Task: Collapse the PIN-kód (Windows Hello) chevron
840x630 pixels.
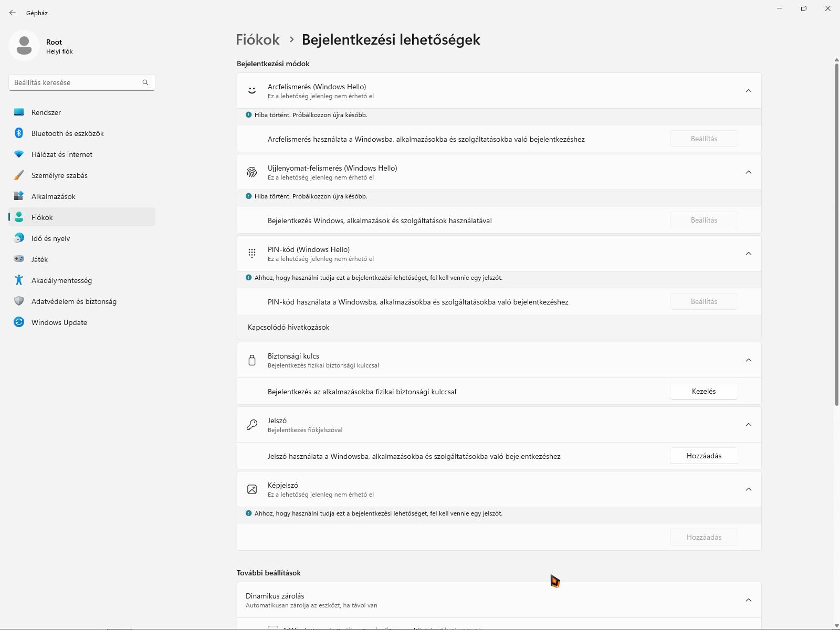Action: (749, 254)
